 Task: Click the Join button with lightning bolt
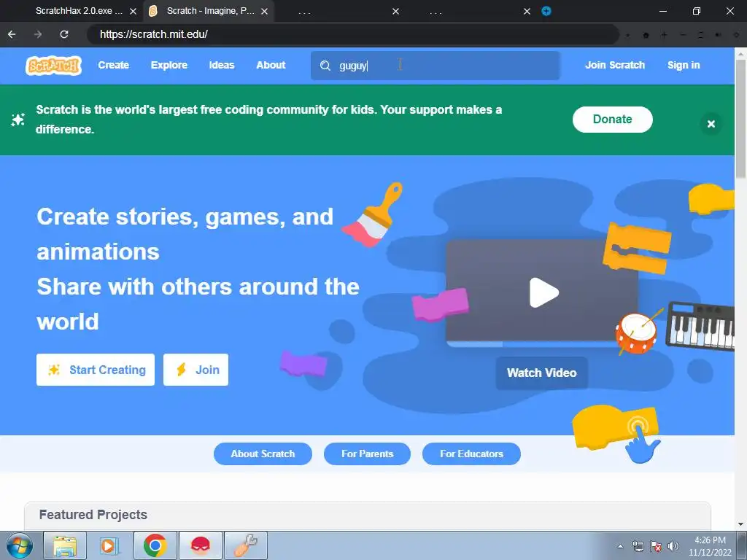coord(196,370)
